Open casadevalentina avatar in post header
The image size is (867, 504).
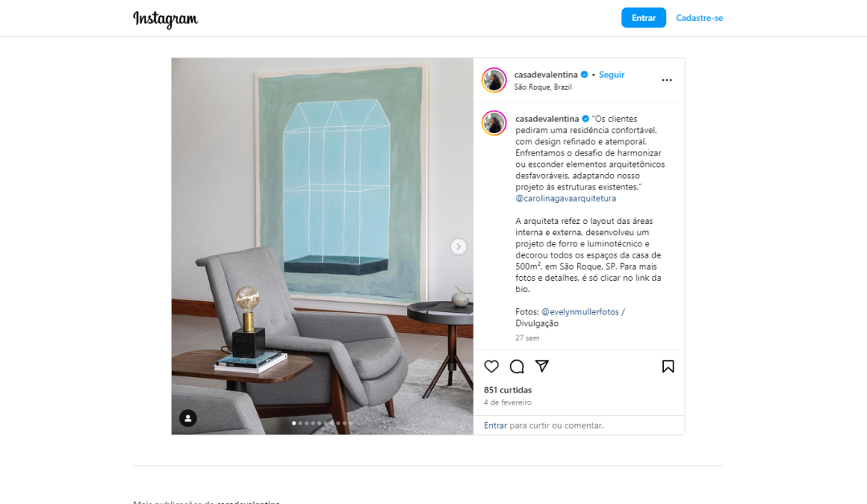point(494,80)
